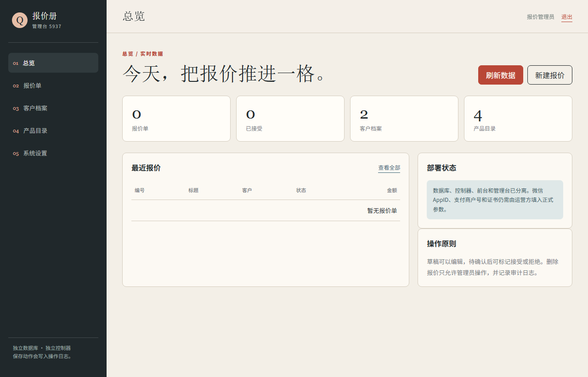This screenshot has width=588, height=377.
Task: Click the 客户档案 stat card showing 2
Action: pyautogui.click(x=404, y=119)
